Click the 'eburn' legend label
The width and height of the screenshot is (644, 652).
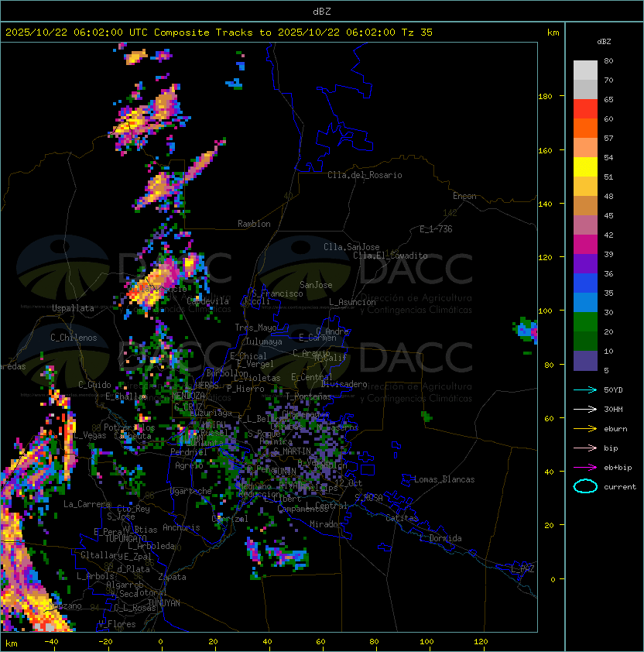pyautogui.click(x=615, y=429)
